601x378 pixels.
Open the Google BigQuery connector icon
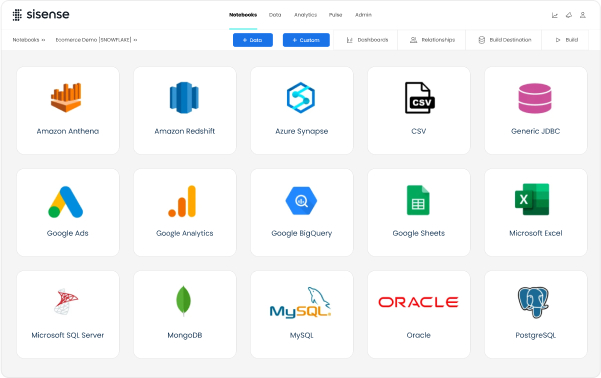coord(301,201)
